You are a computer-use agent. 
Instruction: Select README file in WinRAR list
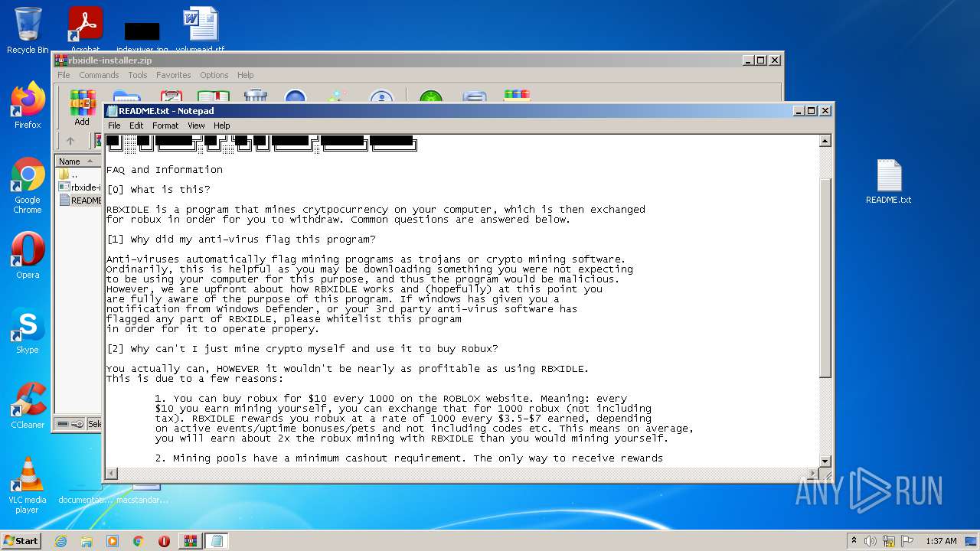(x=80, y=201)
